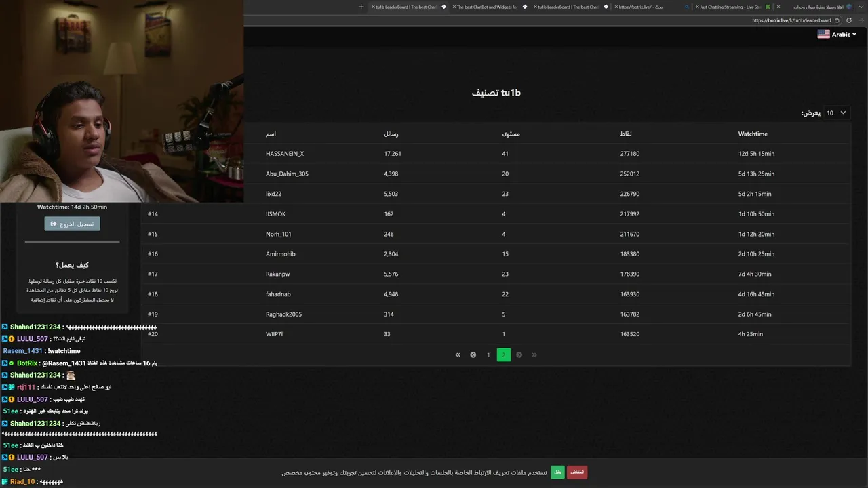This screenshot has width=868, height=488.
Task: Click the name Rakanpw in the leaderboard
Action: pos(279,274)
